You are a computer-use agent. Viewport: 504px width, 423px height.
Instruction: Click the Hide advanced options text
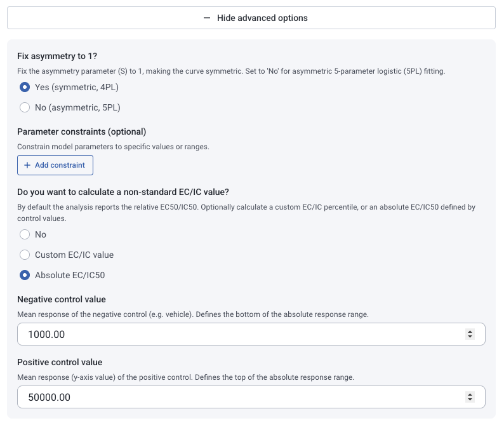pos(262,18)
